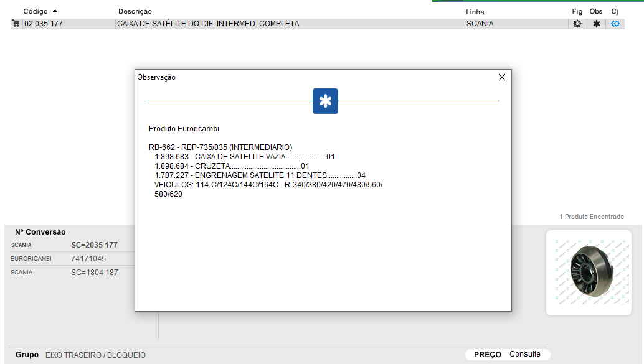Sort by the Código column header
Image resolution: width=644 pixels, height=364 pixels.
[x=36, y=12]
